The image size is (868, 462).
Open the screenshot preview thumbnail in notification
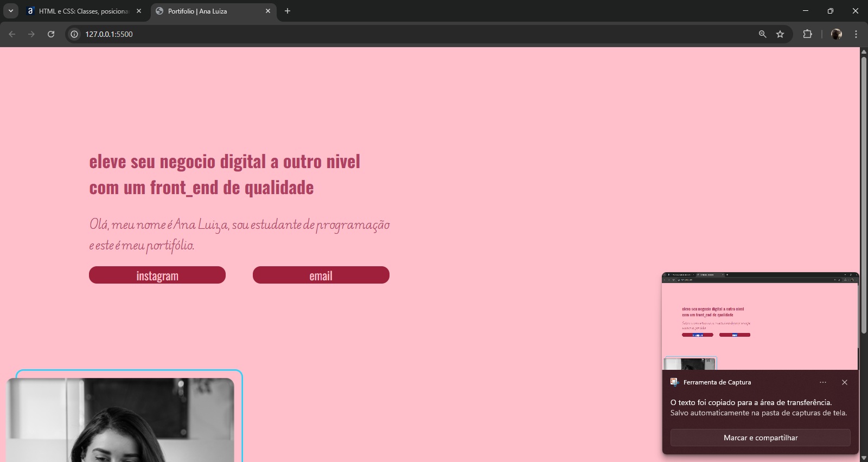(x=761, y=321)
